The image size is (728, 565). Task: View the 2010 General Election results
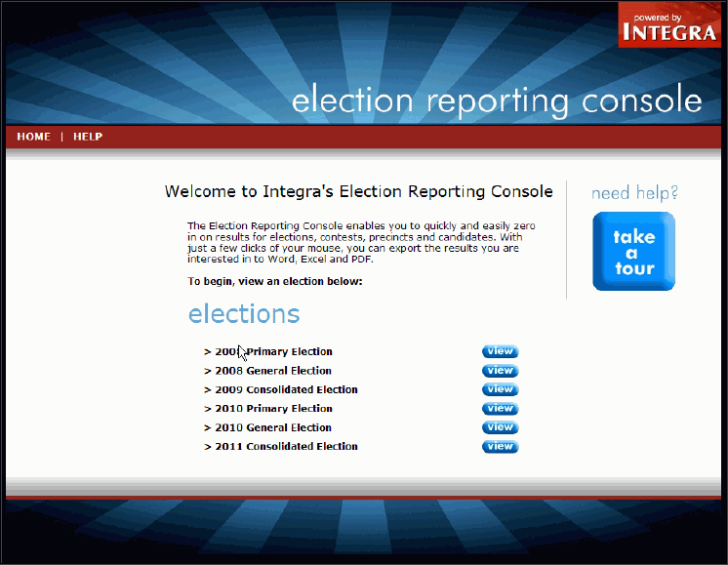tap(500, 427)
